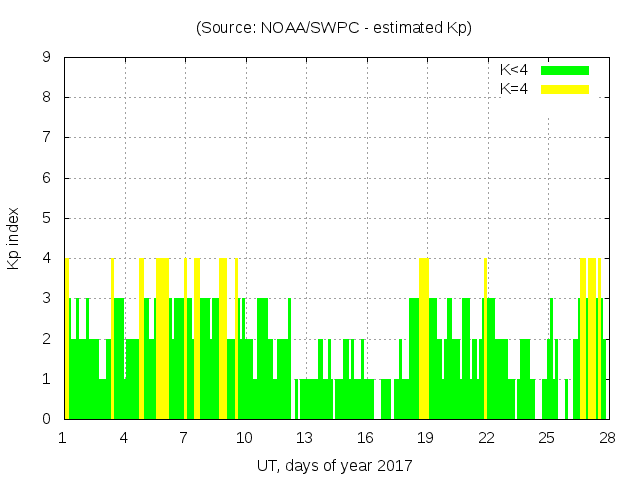Click the x-axis tick label 13
Viewport: 640px width, 480px height.
pyautogui.click(x=305, y=438)
